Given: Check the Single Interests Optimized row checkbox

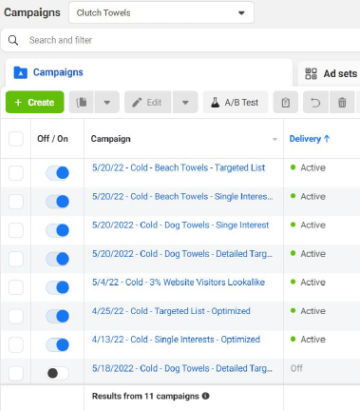Looking at the screenshot, I should pos(16,345).
